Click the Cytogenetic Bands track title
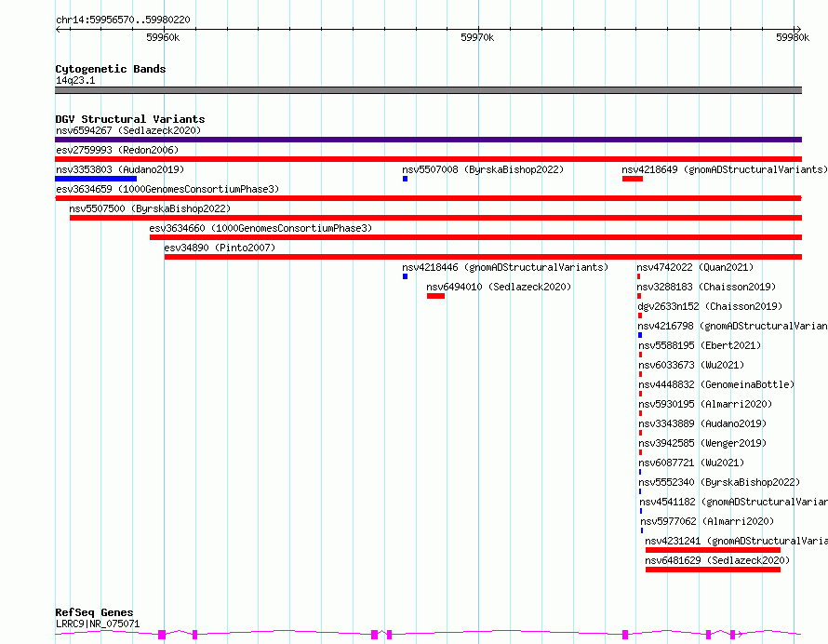This screenshot has height=644, width=828. (x=111, y=69)
